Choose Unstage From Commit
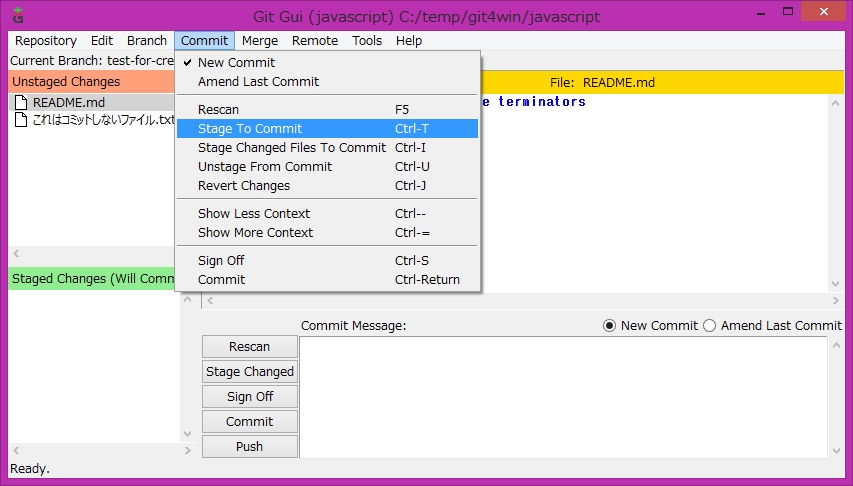 pyautogui.click(x=328, y=167)
